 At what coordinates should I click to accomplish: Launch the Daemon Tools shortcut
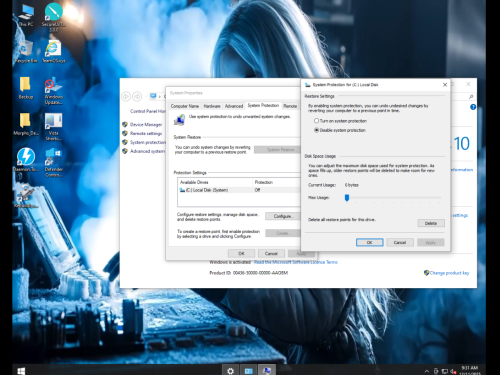click(x=26, y=160)
